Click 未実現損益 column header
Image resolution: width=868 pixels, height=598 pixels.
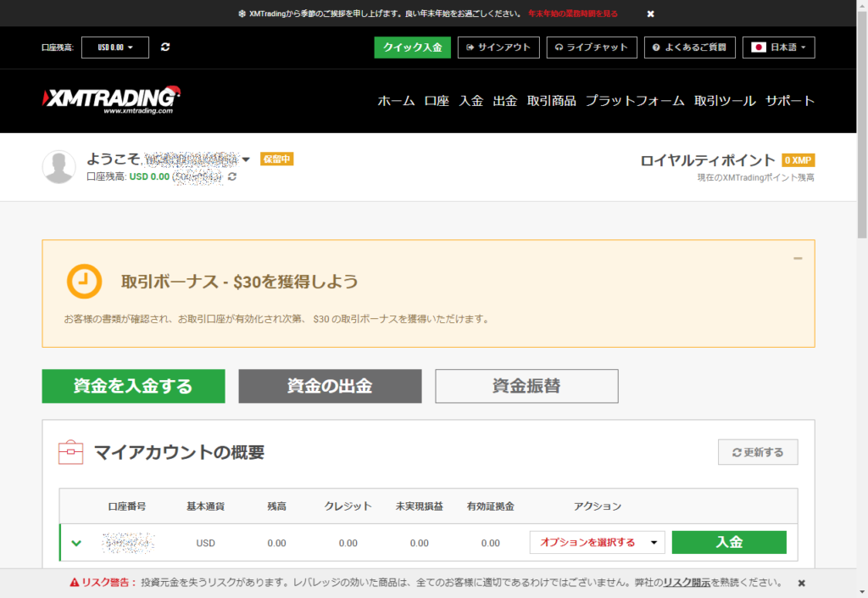[x=419, y=506]
